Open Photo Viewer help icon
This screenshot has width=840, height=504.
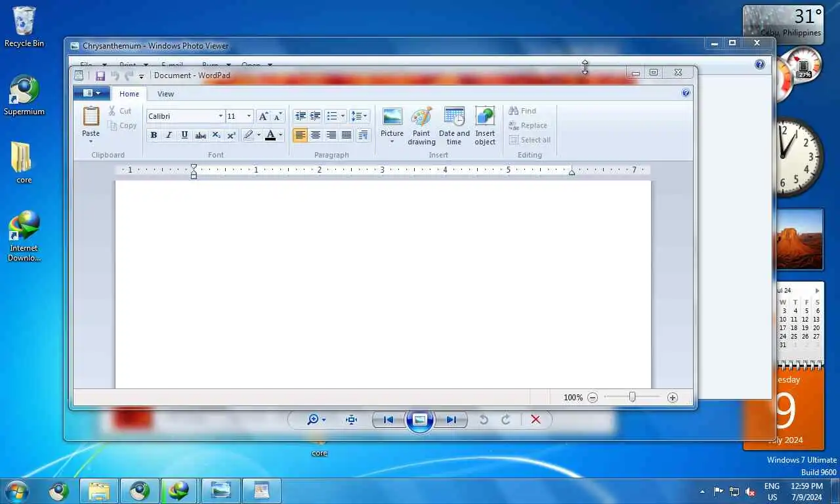759,64
